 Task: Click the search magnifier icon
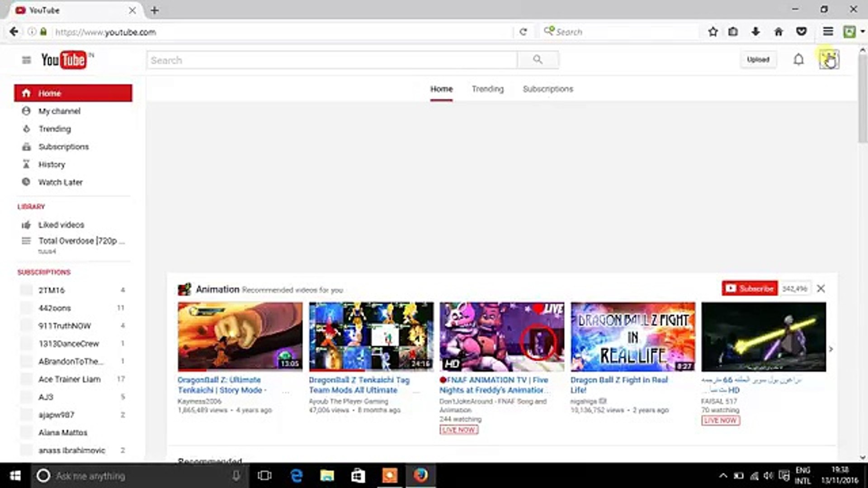point(538,59)
